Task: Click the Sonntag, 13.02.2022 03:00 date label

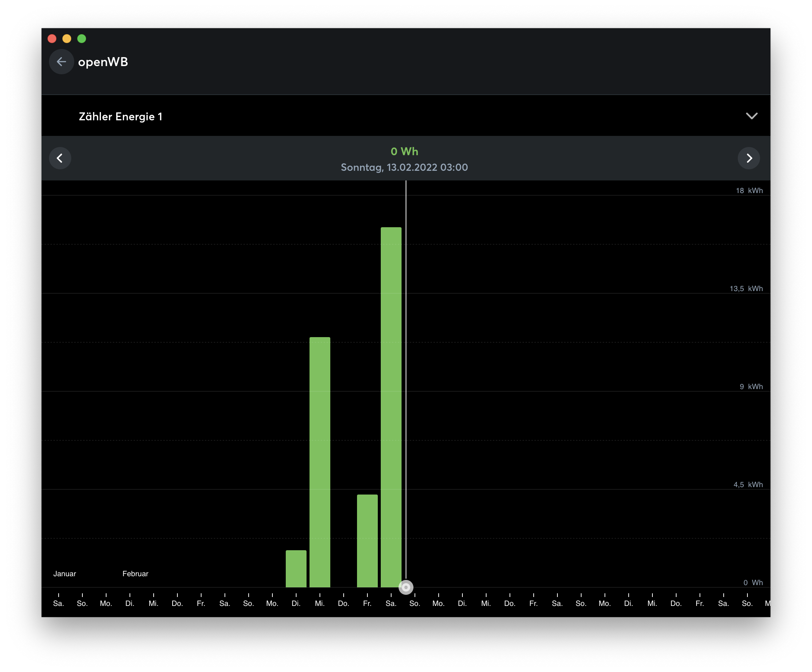Action: 404,167
